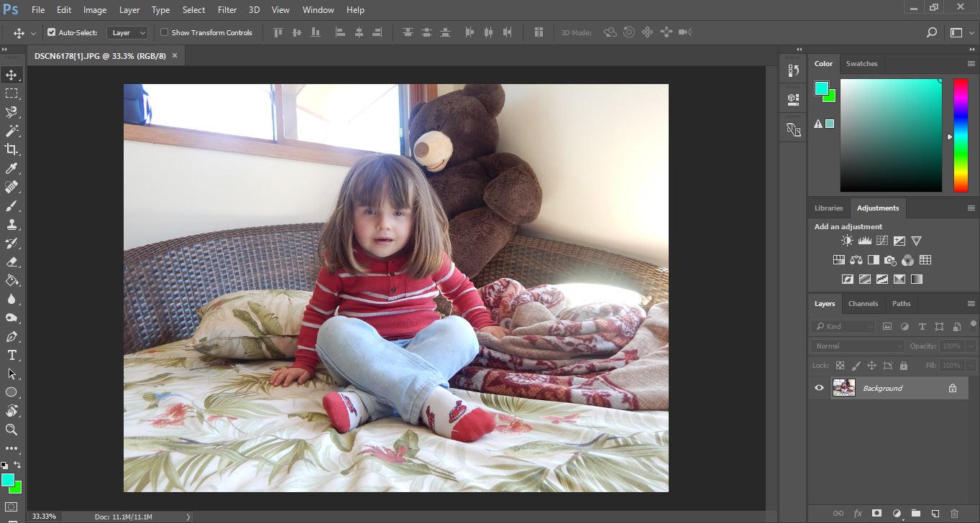The height and width of the screenshot is (523, 980).
Task: Toggle type layer filter in Layers panel
Action: click(x=922, y=326)
